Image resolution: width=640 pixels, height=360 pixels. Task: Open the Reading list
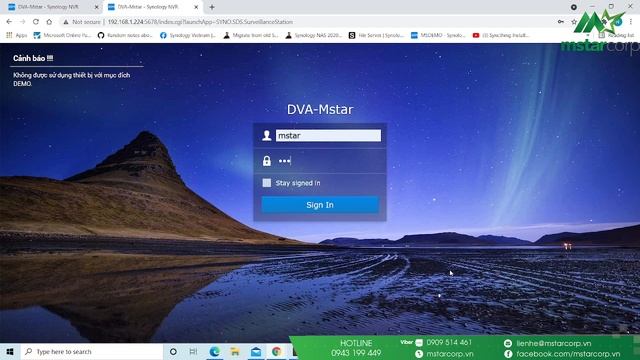pyautogui.click(x=616, y=36)
